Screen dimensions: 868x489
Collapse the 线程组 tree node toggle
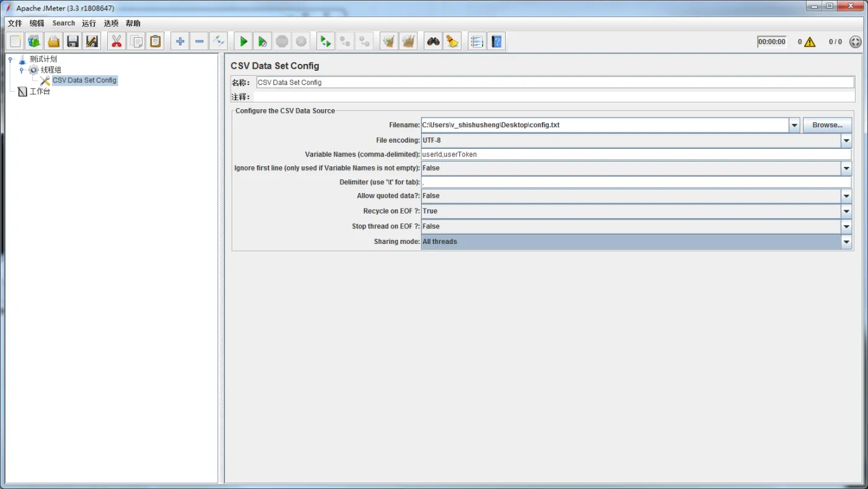point(22,70)
